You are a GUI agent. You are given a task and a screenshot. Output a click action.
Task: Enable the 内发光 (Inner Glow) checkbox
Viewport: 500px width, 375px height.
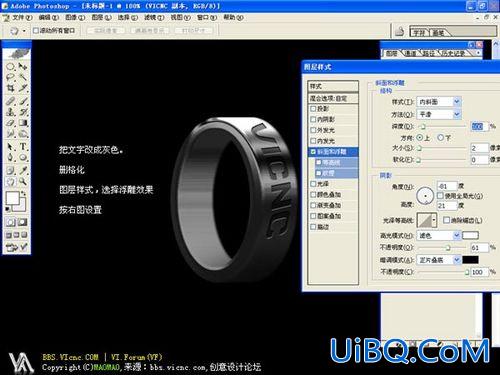coord(313,141)
